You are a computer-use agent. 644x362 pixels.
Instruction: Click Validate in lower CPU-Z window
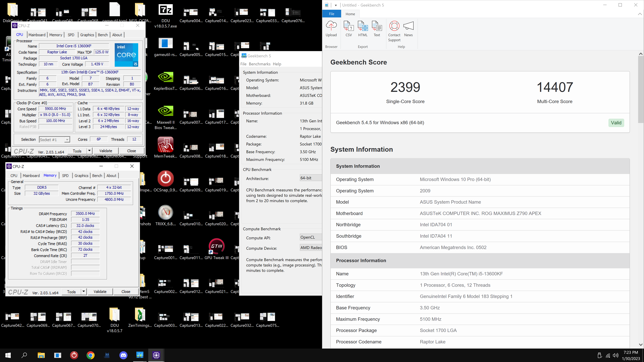tap(100, 291)
